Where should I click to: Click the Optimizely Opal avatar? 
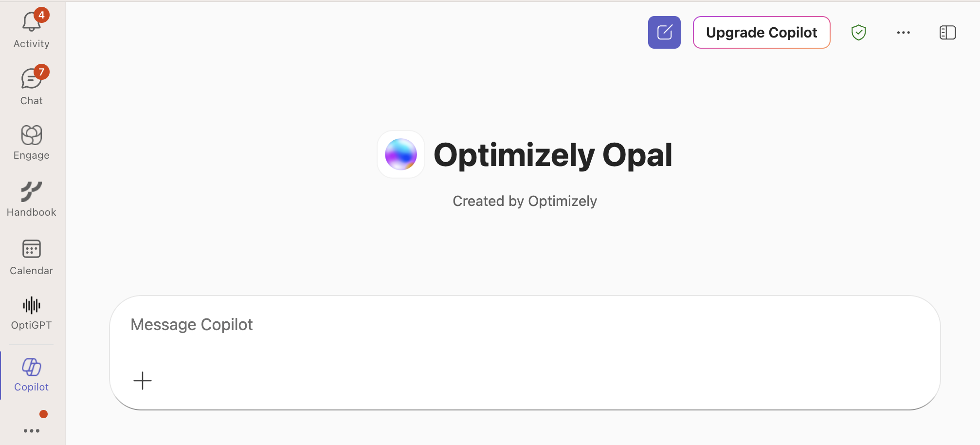click(x=401, y=154)
